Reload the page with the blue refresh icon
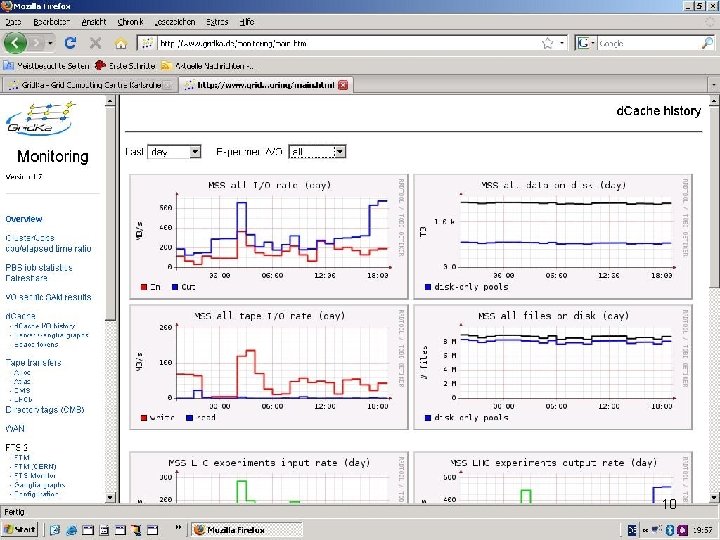 pos(70,43)
